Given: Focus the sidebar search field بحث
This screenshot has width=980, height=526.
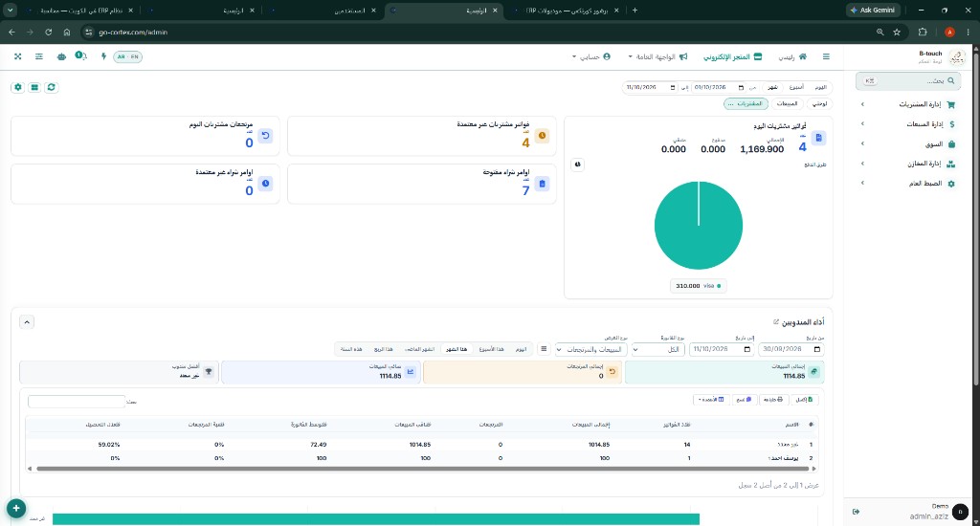Looking at the screenshot, I should pyautogui.click(x=907, y=80).
